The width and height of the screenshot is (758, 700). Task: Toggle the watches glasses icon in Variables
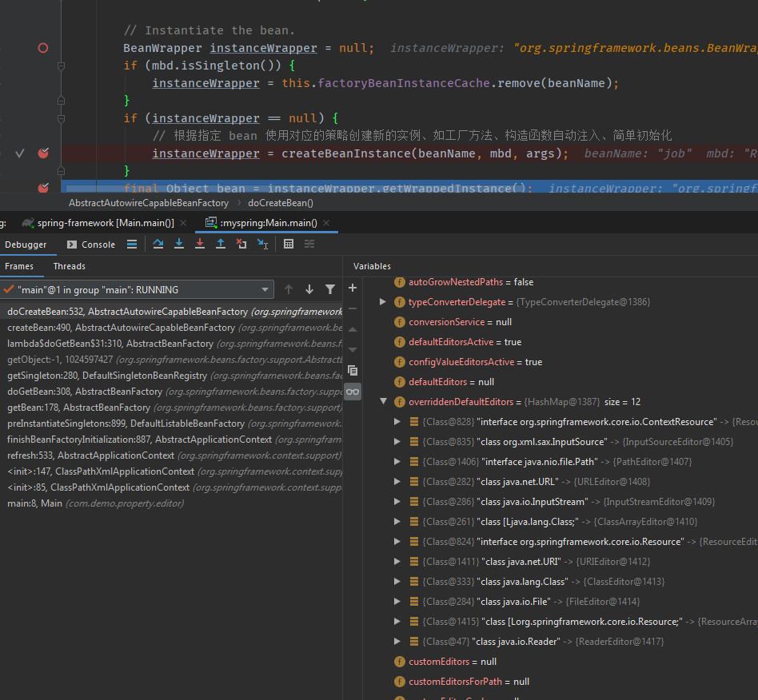[353, 391]
